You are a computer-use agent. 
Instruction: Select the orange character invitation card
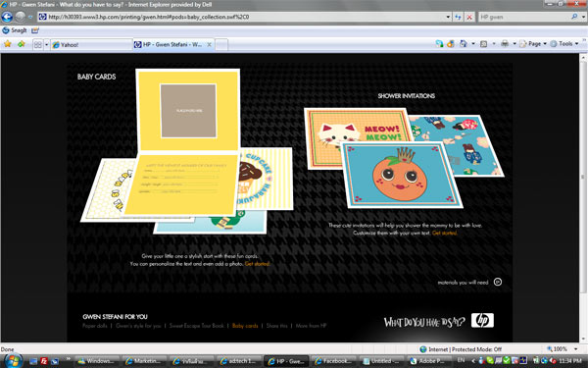(401, 175)
